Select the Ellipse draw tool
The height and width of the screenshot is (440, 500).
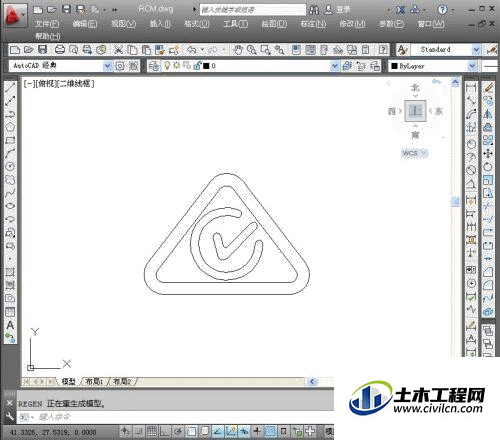click(x=10, y=206)
